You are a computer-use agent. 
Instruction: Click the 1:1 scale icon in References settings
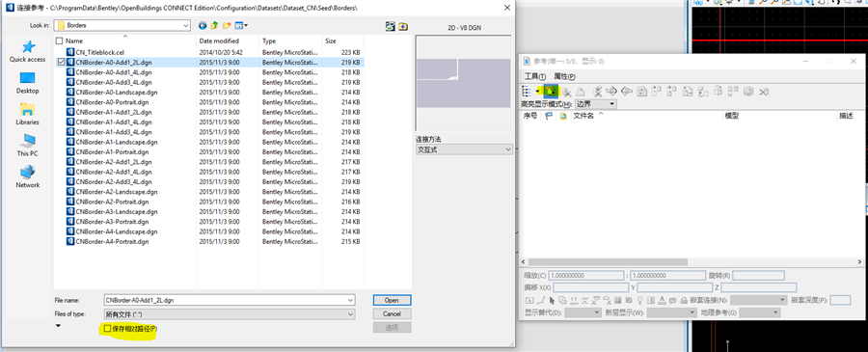tap(574, 300)
